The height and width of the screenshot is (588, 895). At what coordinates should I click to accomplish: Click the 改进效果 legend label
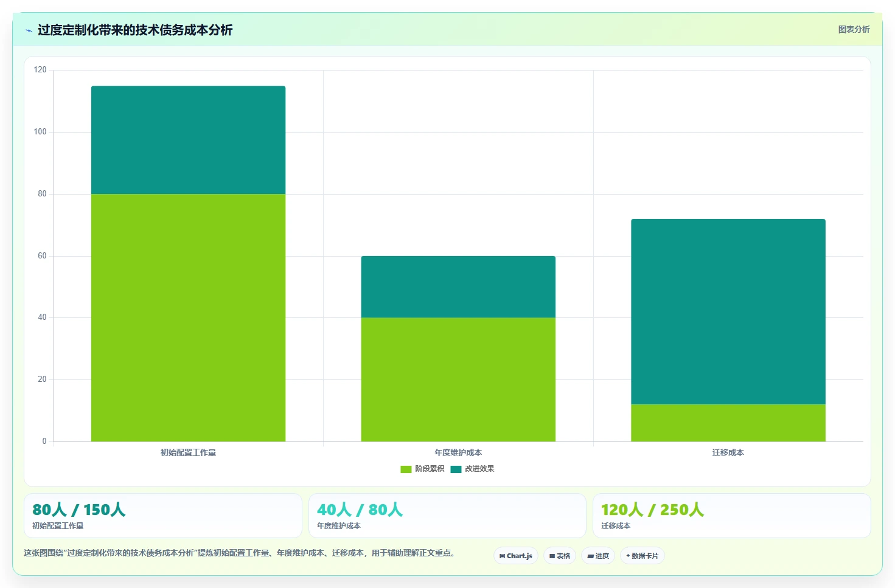[x=479, y=469]
